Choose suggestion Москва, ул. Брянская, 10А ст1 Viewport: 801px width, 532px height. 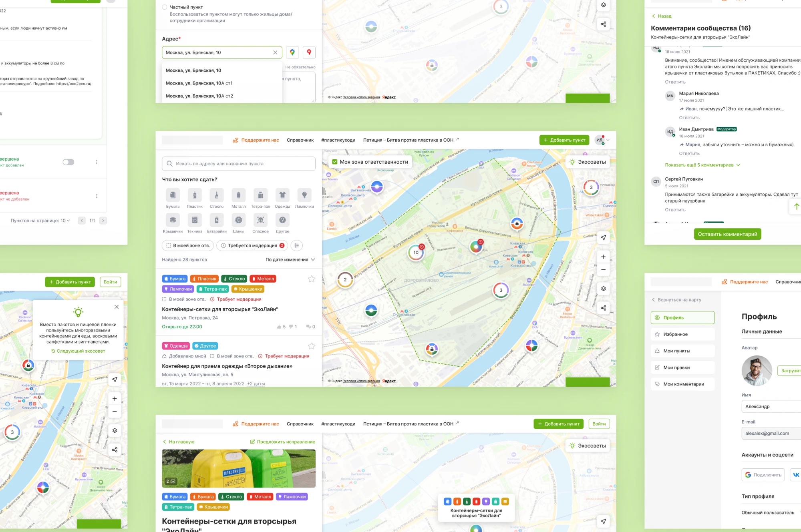click(x=222, y=83)
